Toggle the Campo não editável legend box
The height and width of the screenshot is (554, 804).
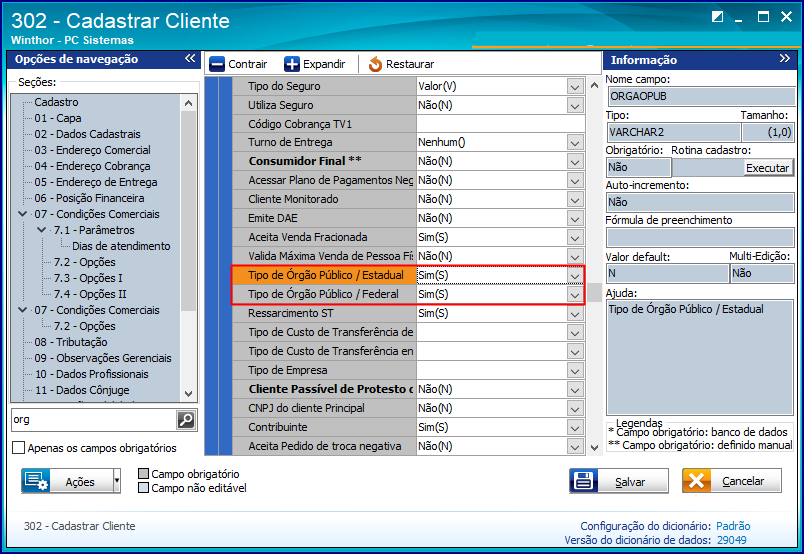[x=144, y=487]
